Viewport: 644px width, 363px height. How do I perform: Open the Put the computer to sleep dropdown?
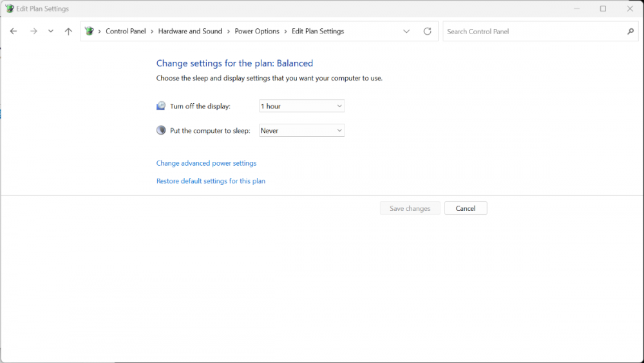[301, 130]
